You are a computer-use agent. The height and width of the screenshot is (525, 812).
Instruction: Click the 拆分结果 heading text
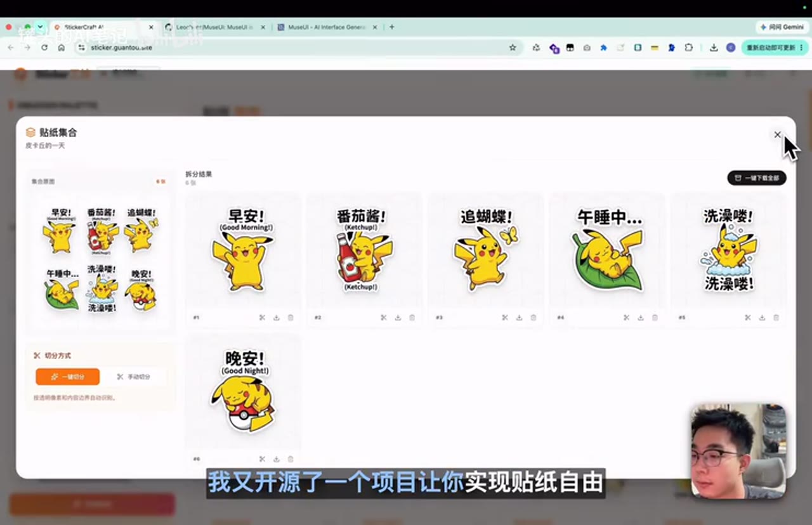pyautogui.click(x=199, y=174)
